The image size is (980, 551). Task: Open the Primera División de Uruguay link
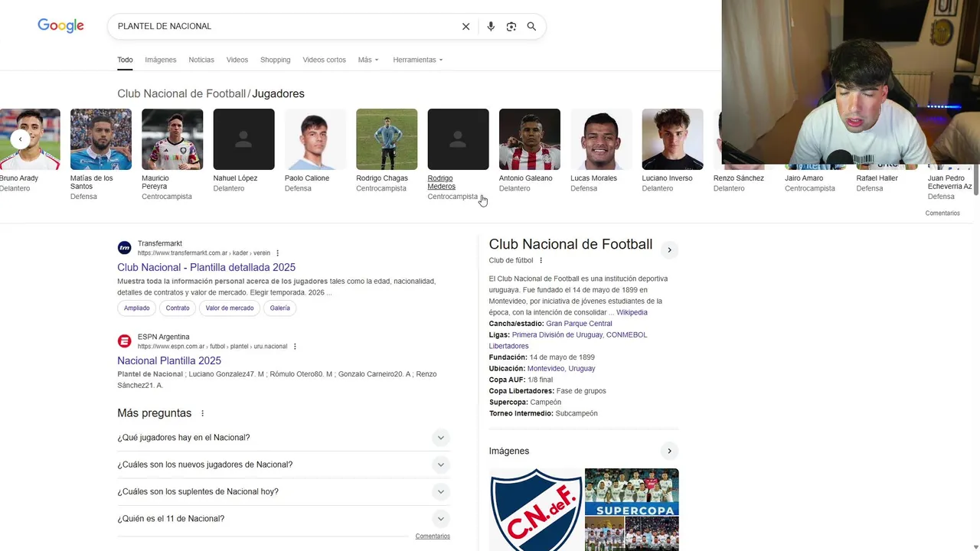point(558,335)
